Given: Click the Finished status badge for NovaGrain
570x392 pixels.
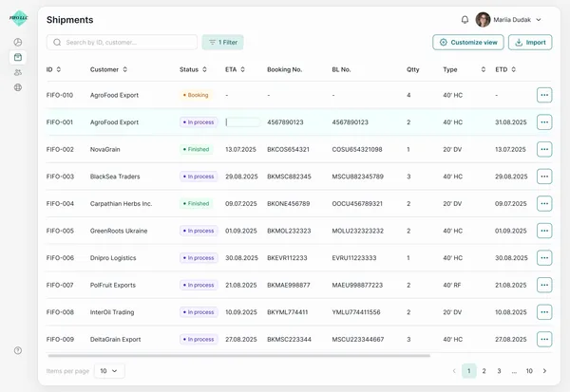Looking at the screenshot, I should (x=197, y=149).
